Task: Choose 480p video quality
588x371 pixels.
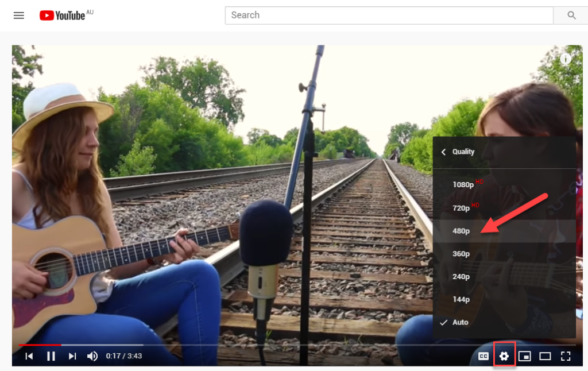Action: pos(504,231)
